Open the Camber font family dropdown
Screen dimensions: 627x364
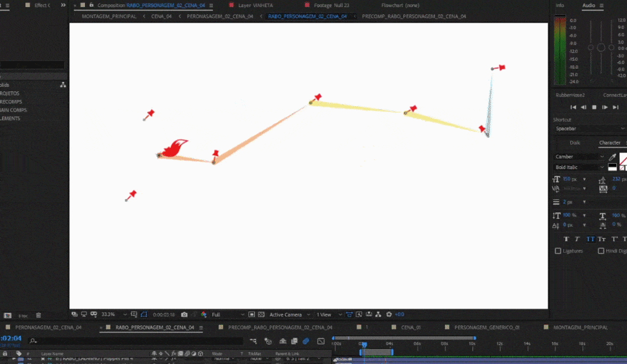coord(579,157)
